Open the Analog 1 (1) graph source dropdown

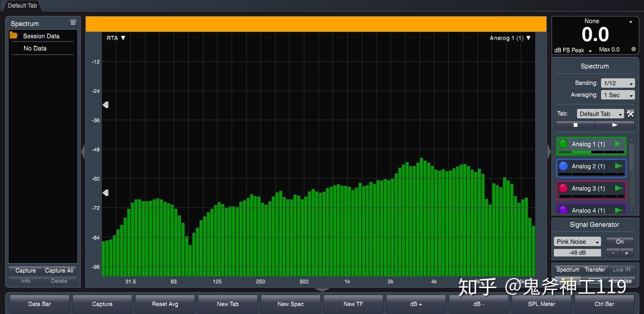pos(510,38)
